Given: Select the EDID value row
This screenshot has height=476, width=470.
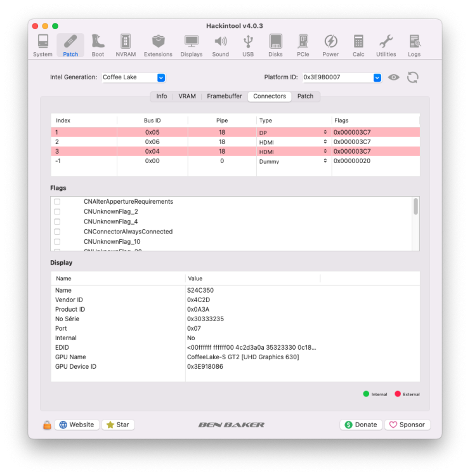Looking at the screenshot, I should tap(252, 348).
